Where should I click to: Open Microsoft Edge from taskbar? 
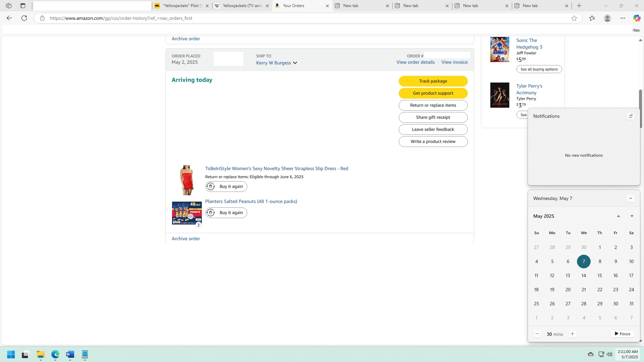[55, 354]
